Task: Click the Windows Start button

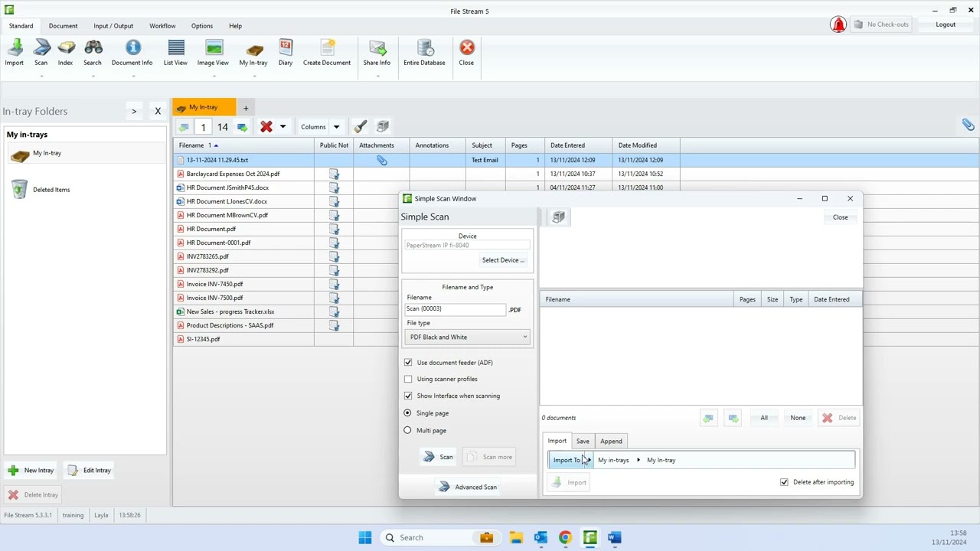Action: click(x=365, y=537)
